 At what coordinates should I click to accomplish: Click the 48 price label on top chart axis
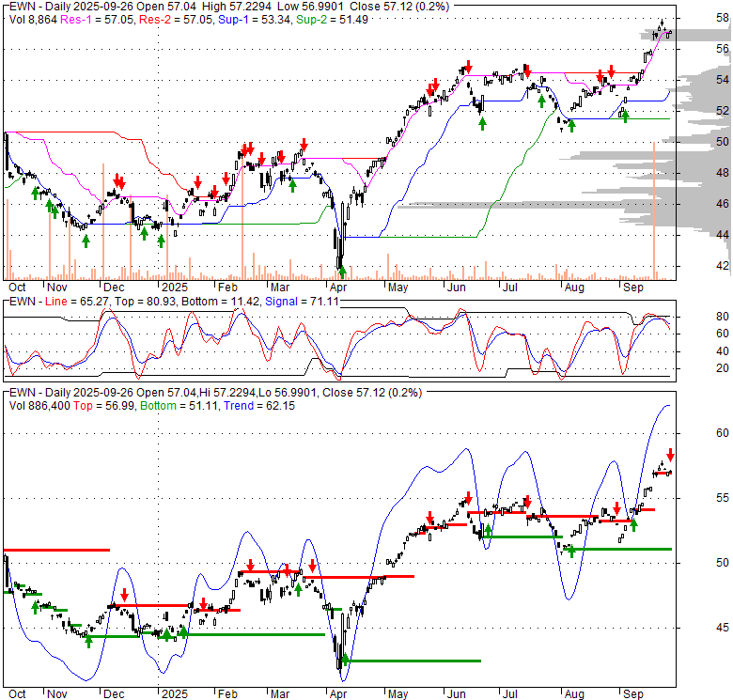tap(723, 173)
